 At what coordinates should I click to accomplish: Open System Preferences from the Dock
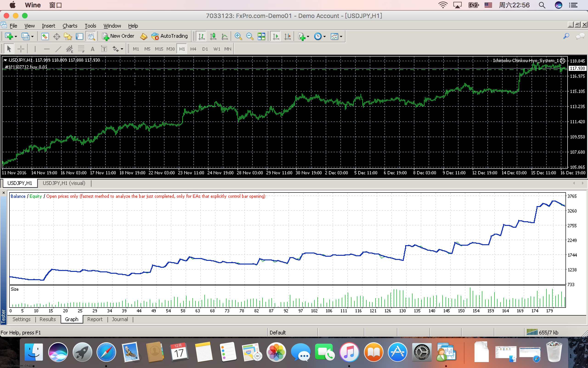coord(421,352)
